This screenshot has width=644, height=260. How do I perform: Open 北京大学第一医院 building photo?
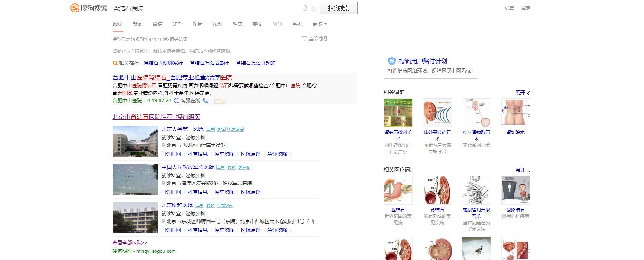(135, 141)
